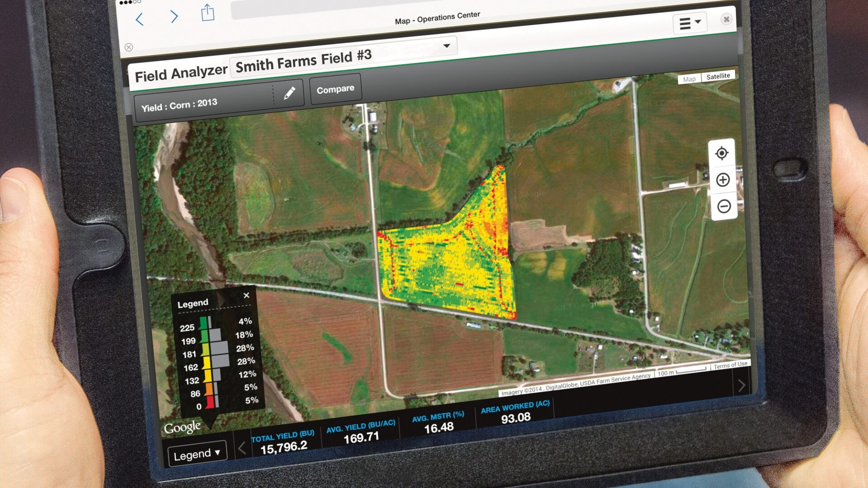868x488 pixels.
Task: Toggle the Legend dropdown at bottom
Action: point(197,454)
